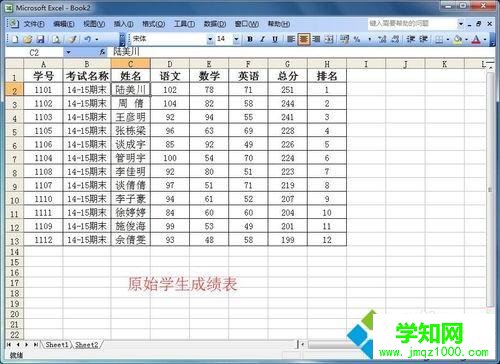
Task: Click the Open file folder icon
Action: 28,39
